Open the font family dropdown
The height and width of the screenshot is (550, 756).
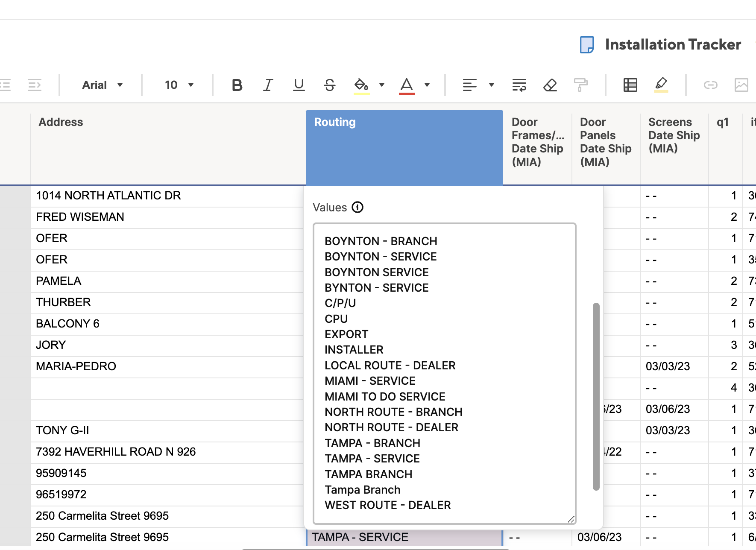pos(102,85)
